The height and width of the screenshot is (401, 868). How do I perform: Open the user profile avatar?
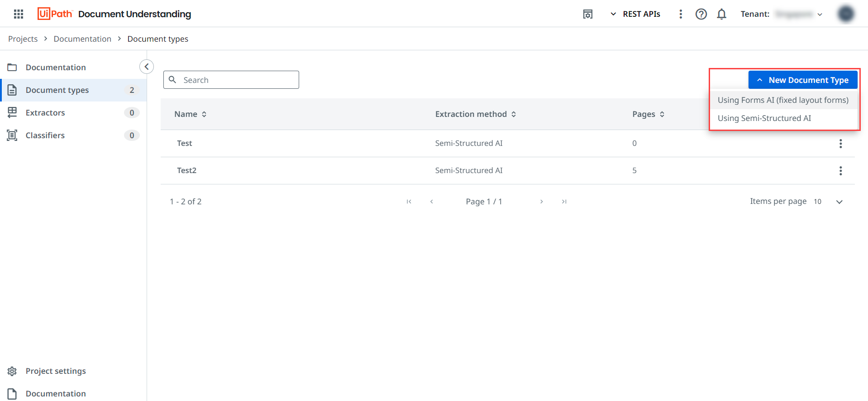pos(846,14)
